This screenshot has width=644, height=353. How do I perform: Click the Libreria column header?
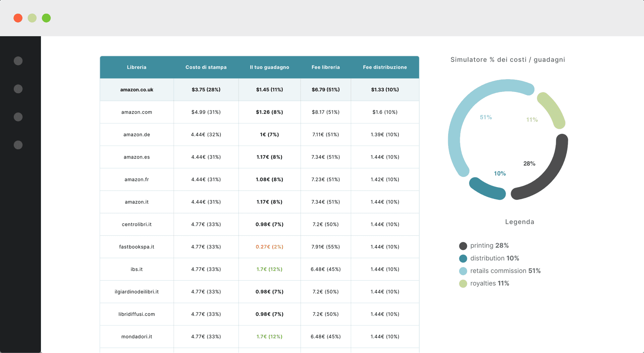137,67
